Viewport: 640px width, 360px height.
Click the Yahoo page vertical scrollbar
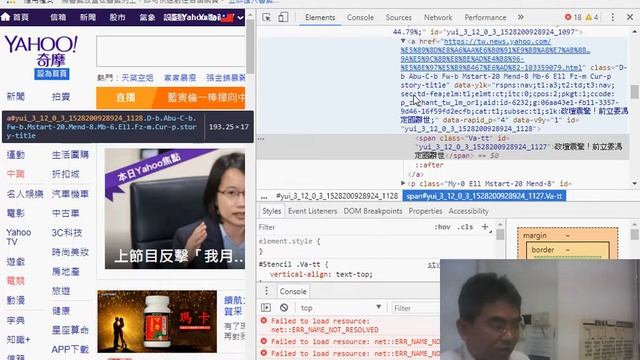[x=250, y=46]
